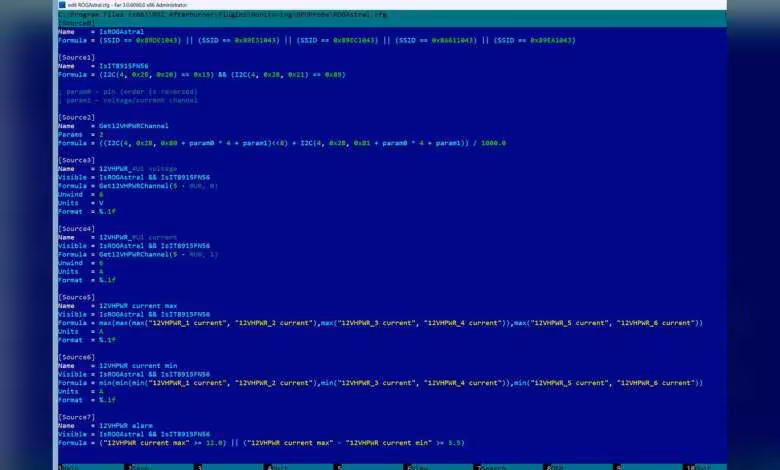Click the 12VHPWR voltage Name line in [Source3]
780x470 pixels.
(117, 169)
